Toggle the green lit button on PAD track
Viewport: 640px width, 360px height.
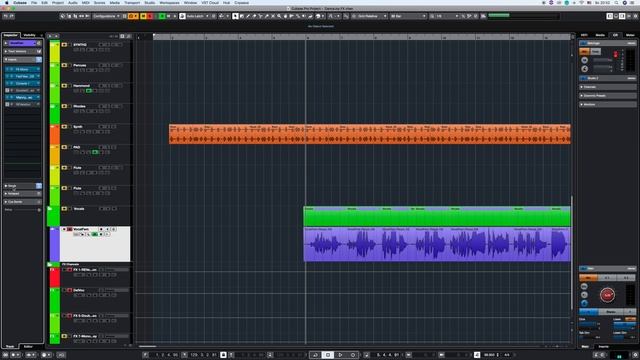pyautogui.click(x=95, y=152)
